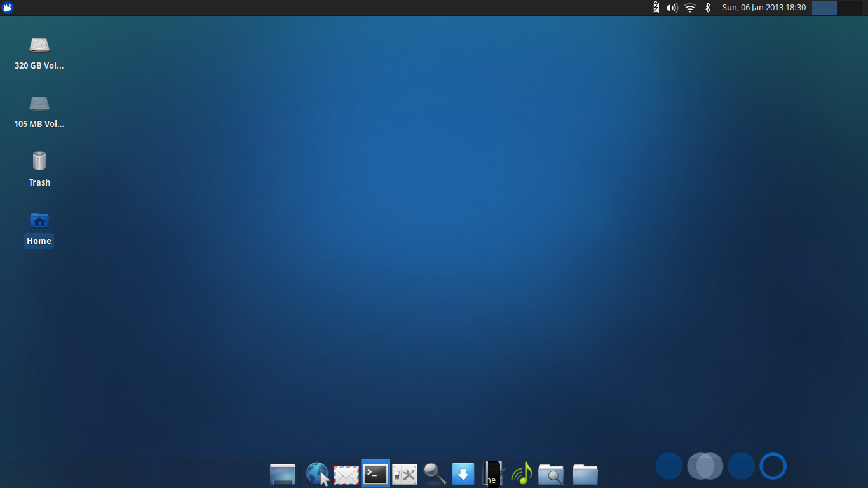The width and height of the screenshot is (868, 488).
Task: Select the first highlighted workspace
Action: coord(824,8)
